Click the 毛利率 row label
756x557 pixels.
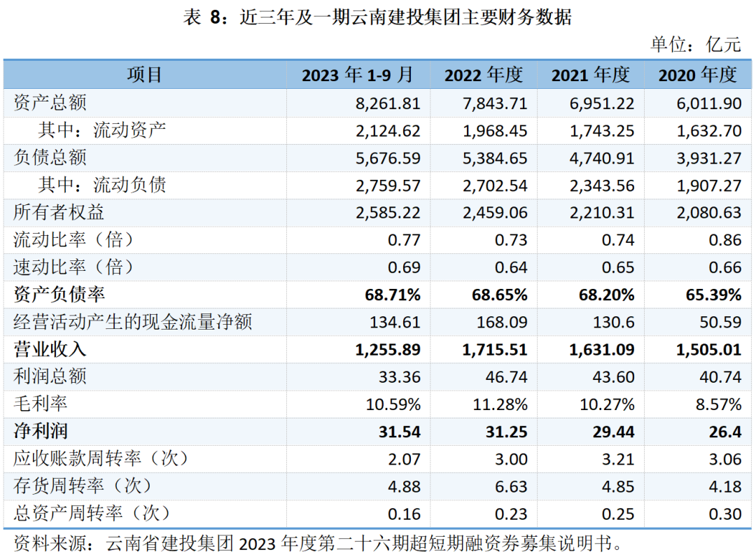pyautogui.click(x=41, y=404)
